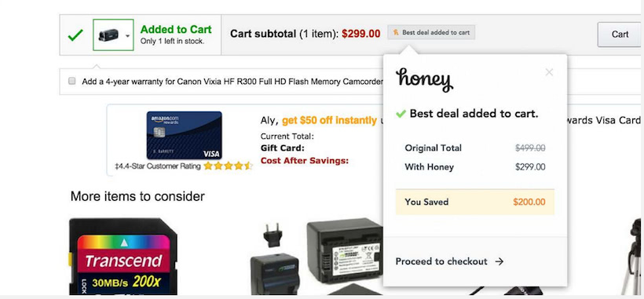Click the Added to Cart green text
This screenshot has width=644, height=299.
(176, 30)
